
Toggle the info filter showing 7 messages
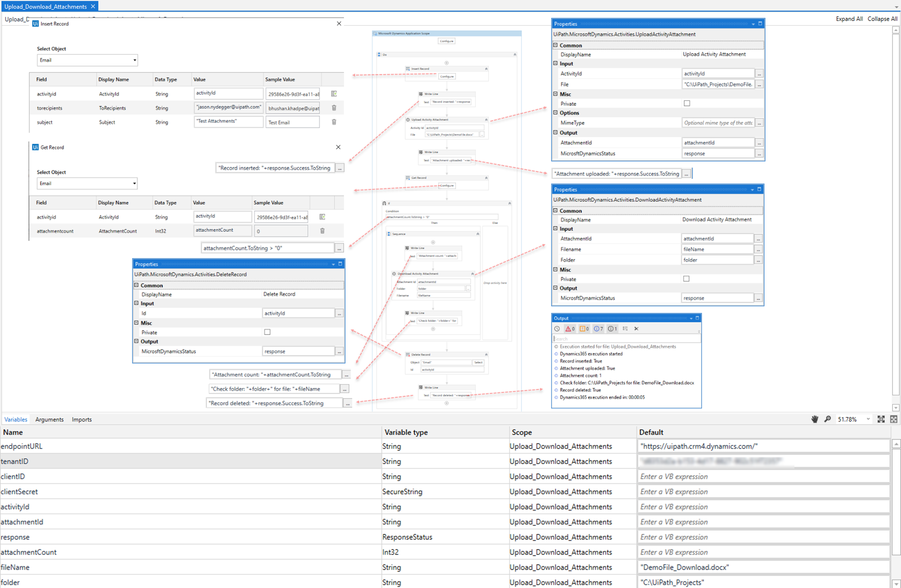click(598, 329)
